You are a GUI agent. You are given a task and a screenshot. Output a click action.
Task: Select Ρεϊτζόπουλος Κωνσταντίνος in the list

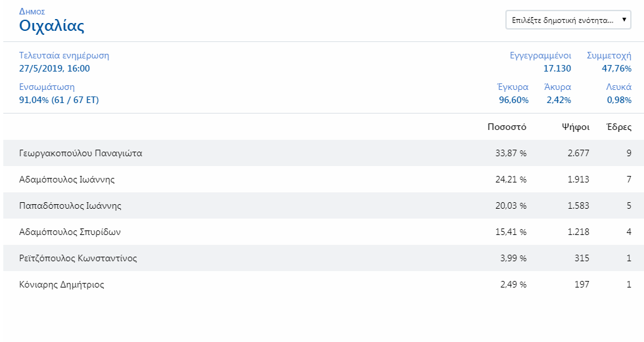(x=323, y=258)
